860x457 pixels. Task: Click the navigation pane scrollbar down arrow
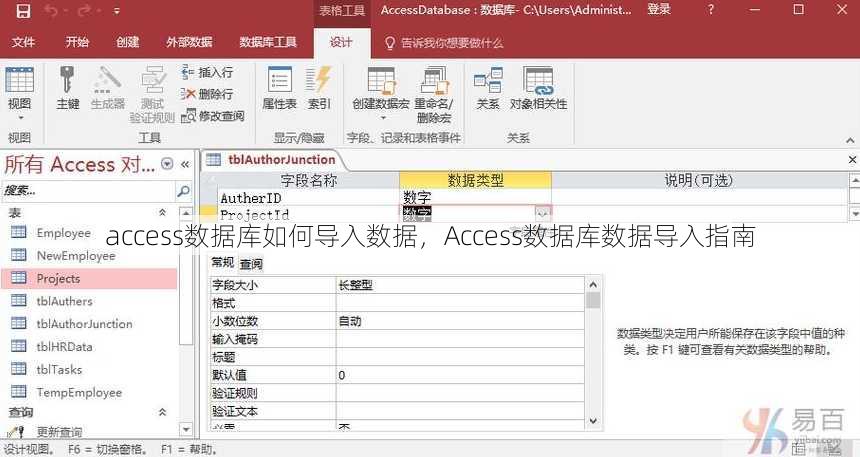[x=186, y=430]
